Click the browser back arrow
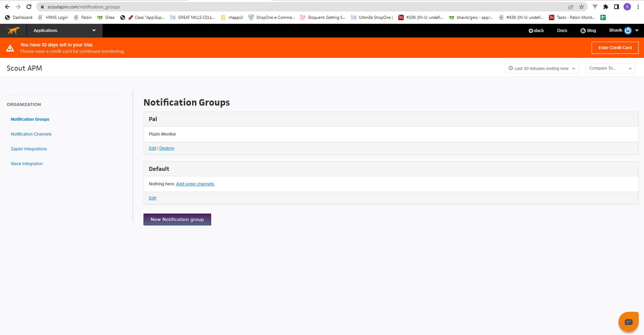 pos(7,7)
